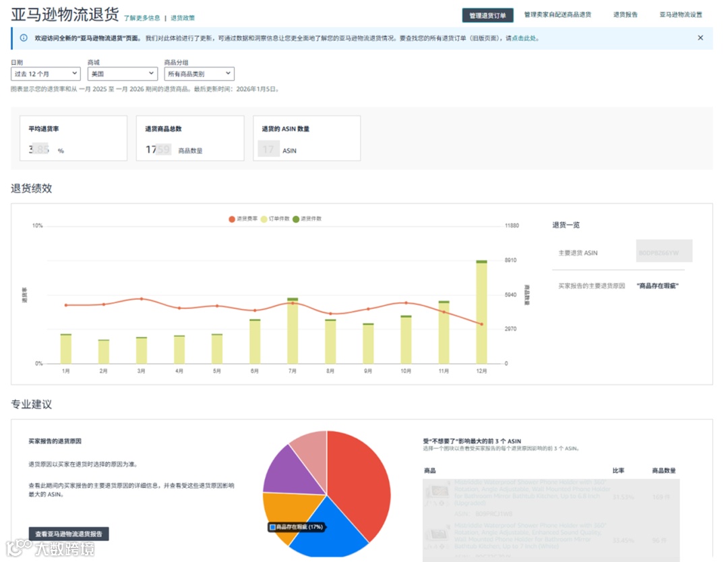Switch to the 管理卖家自配送商品退货 tab
Viewport: 728px width, 562px height.
point(557,15)
